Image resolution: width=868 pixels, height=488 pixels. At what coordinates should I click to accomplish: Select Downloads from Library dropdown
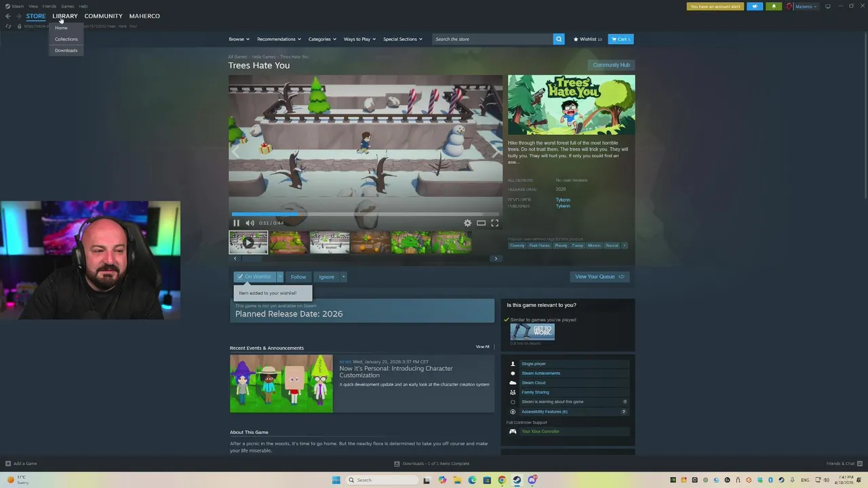coord(66,50)
